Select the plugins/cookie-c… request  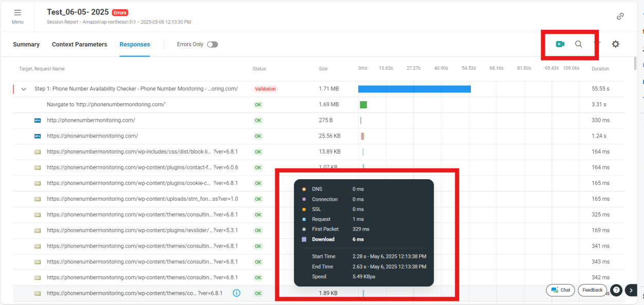(x=319, y=183)
